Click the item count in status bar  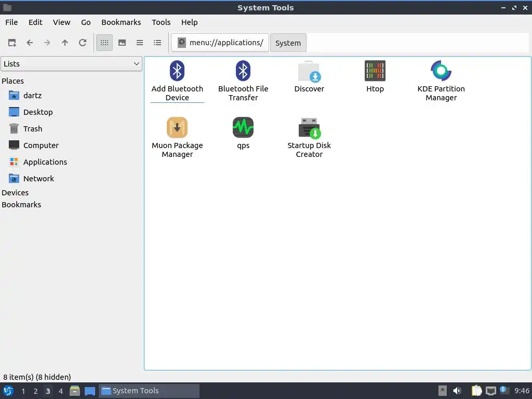[x=37, y=377]
